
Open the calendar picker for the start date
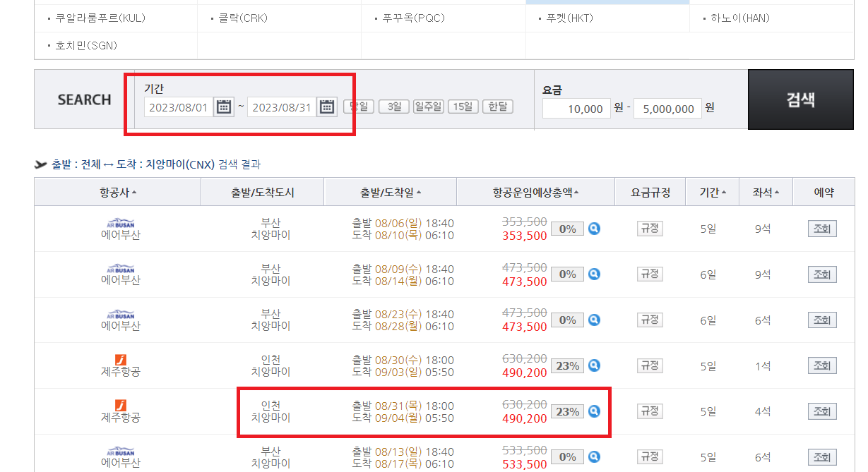[x=225, y=108]
